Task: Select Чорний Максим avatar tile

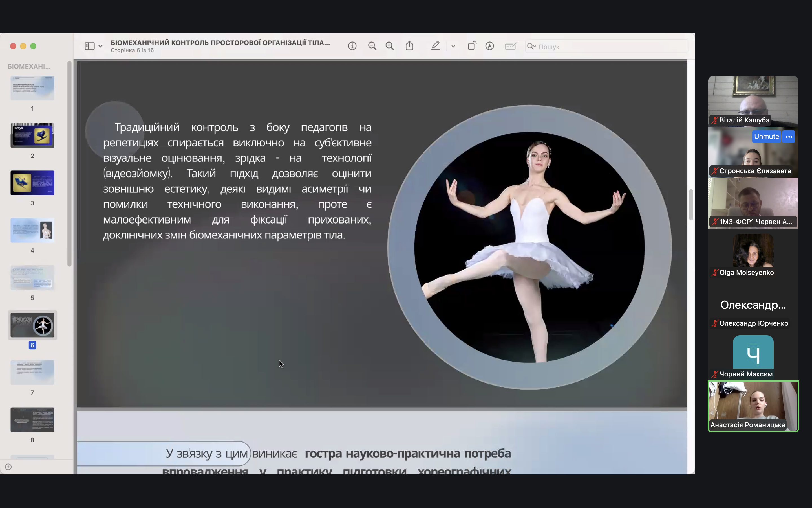Action: pyautogui.click(x=753, y=355)
